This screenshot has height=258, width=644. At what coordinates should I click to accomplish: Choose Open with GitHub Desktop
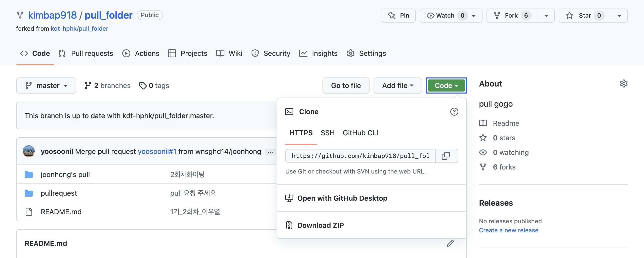click(x=372, y=198)
